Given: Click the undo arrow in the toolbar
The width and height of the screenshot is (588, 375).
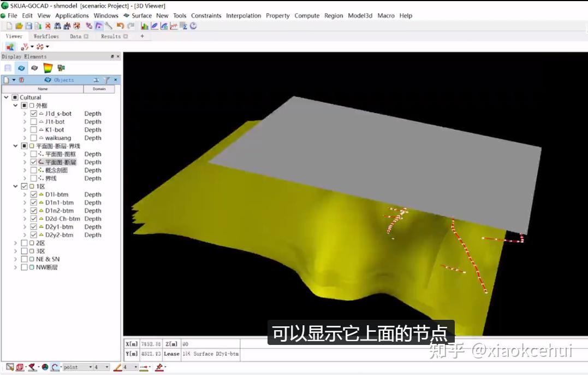Looking at the screenshot, I should (x=120, y=26).
